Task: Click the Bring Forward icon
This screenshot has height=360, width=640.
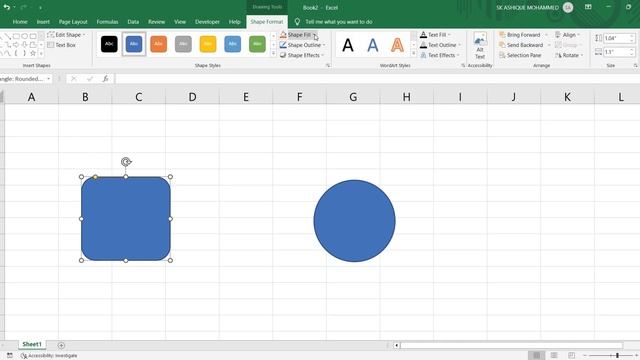Action: [502, 35]
